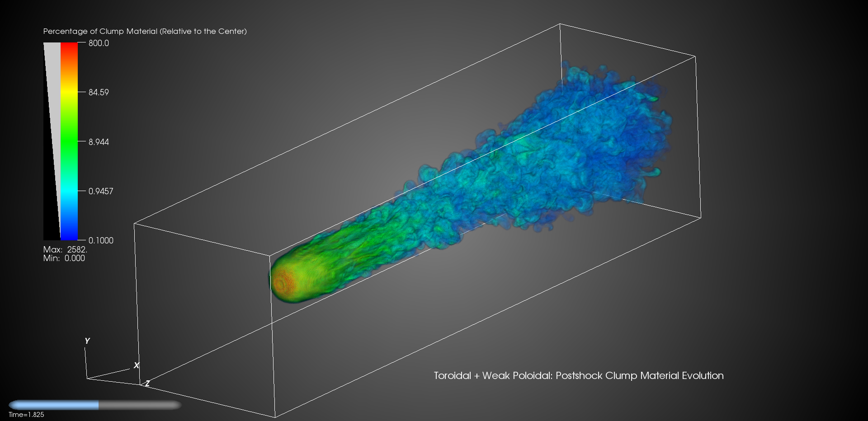Click the Z axis label of triad
Image resolution: width=868 pixels, height=421 pixels.
(x=147, y=384)
